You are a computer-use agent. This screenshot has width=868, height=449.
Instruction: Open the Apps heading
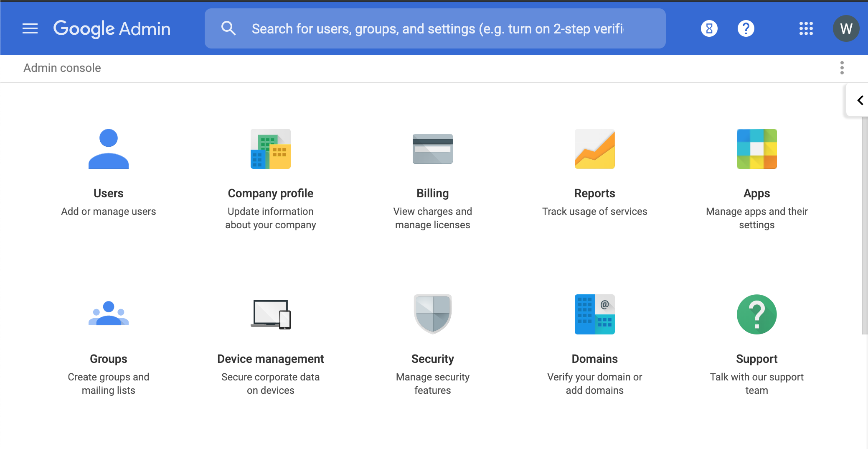(757, 193)
